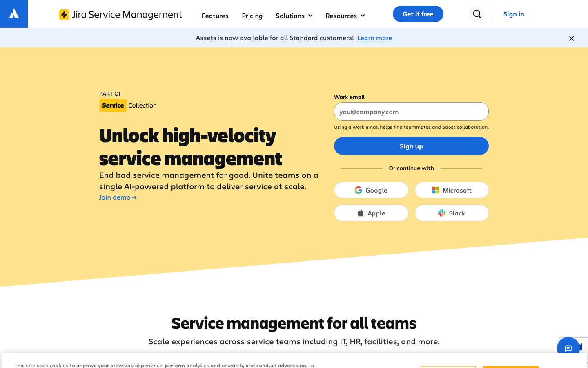588x368 pixels.
Task: Expand the Solutions dropdown
Action: (294, 16)
